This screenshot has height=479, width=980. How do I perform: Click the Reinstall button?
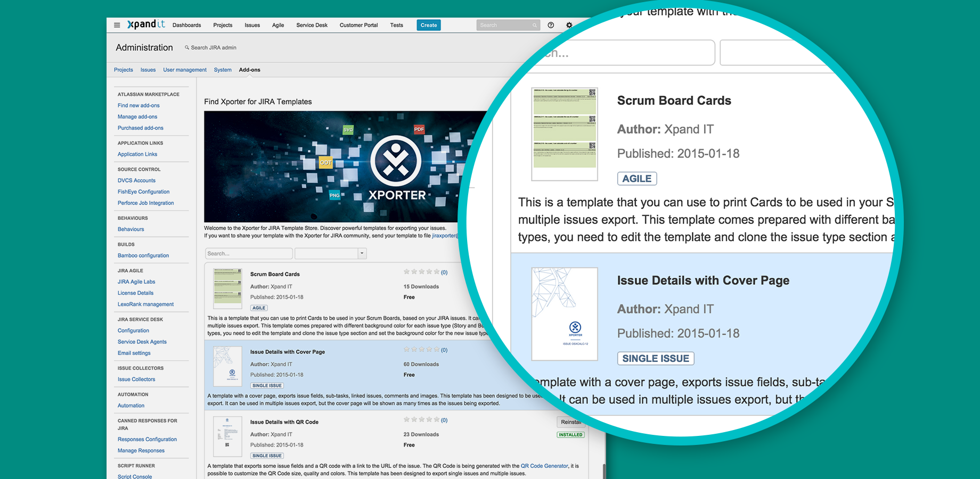coord(571,422)
